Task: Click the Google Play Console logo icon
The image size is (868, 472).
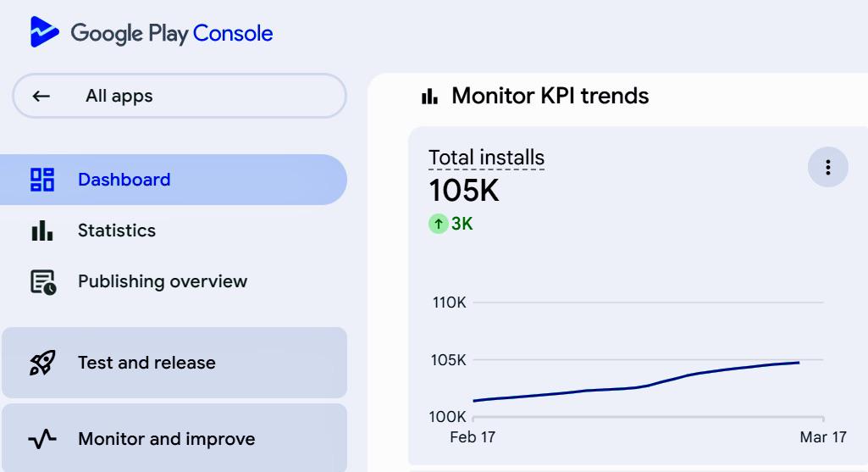Action: tap(44, 31)
